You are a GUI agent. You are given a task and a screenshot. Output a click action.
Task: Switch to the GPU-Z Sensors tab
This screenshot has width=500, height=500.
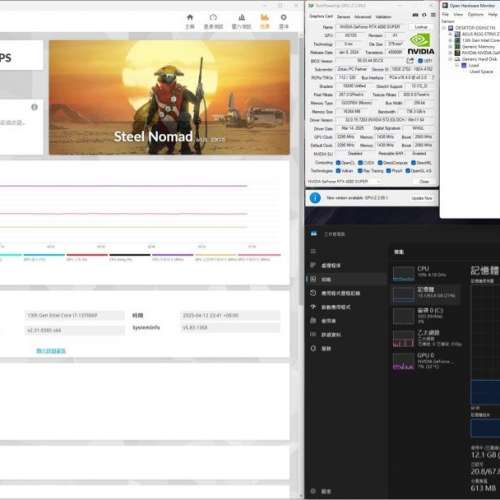[x=343, y=17]
